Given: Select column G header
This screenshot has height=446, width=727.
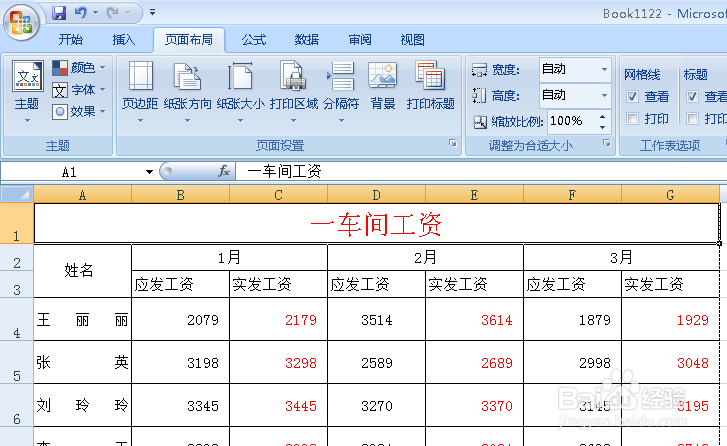Looking at the screenshot, I should click(670, 195).
